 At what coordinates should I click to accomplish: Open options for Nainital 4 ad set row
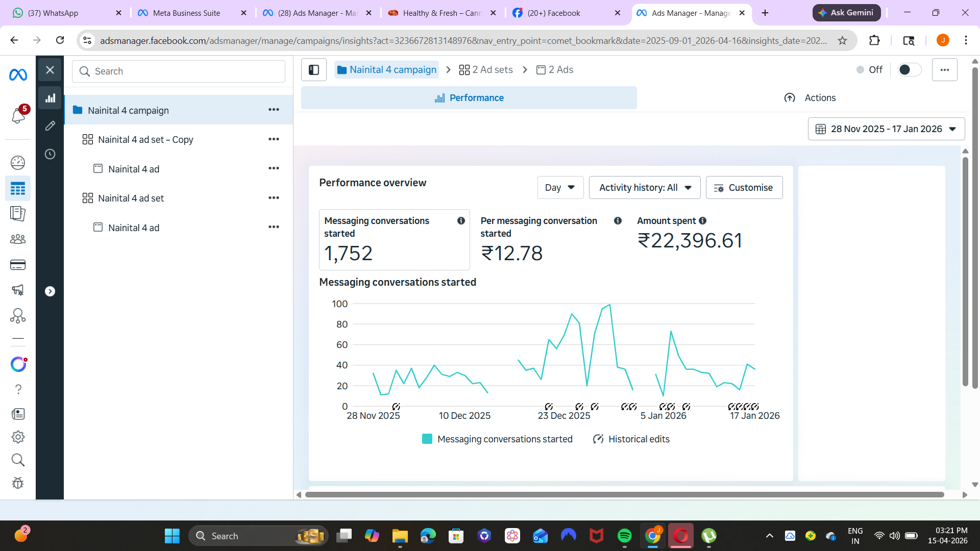[x=274, y=197]
